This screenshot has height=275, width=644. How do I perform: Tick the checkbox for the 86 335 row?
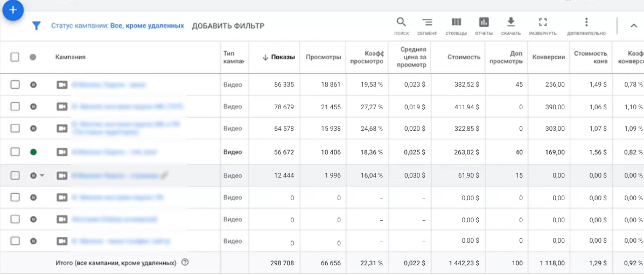point(15,84)
